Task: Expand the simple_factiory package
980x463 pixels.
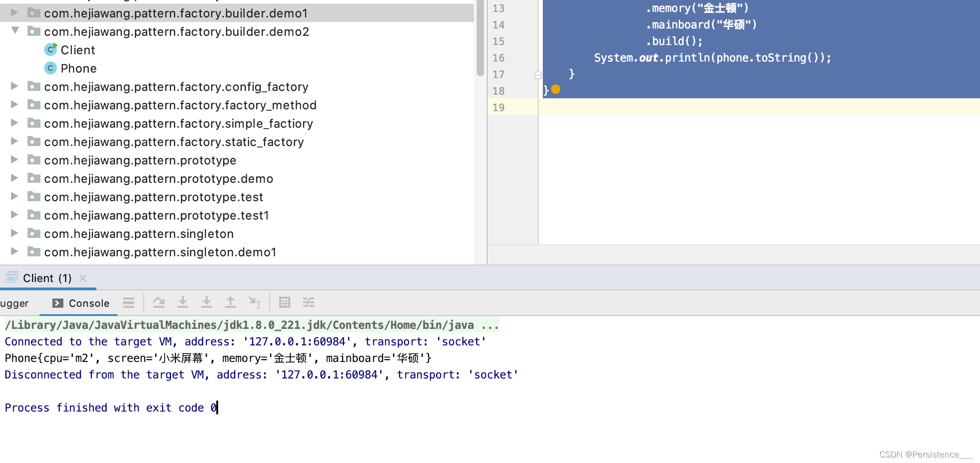Action: [14, 123]
